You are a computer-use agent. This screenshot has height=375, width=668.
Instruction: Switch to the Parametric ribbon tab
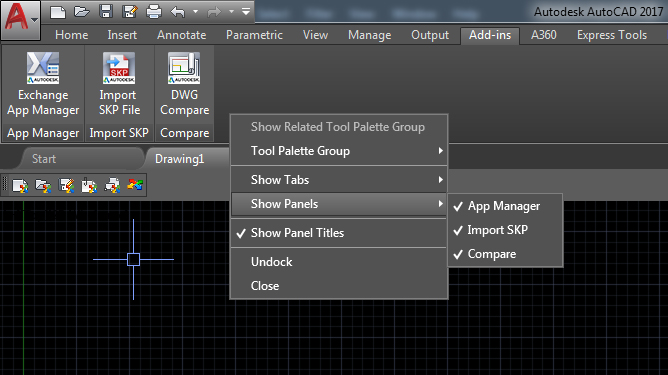coord(254,35)
